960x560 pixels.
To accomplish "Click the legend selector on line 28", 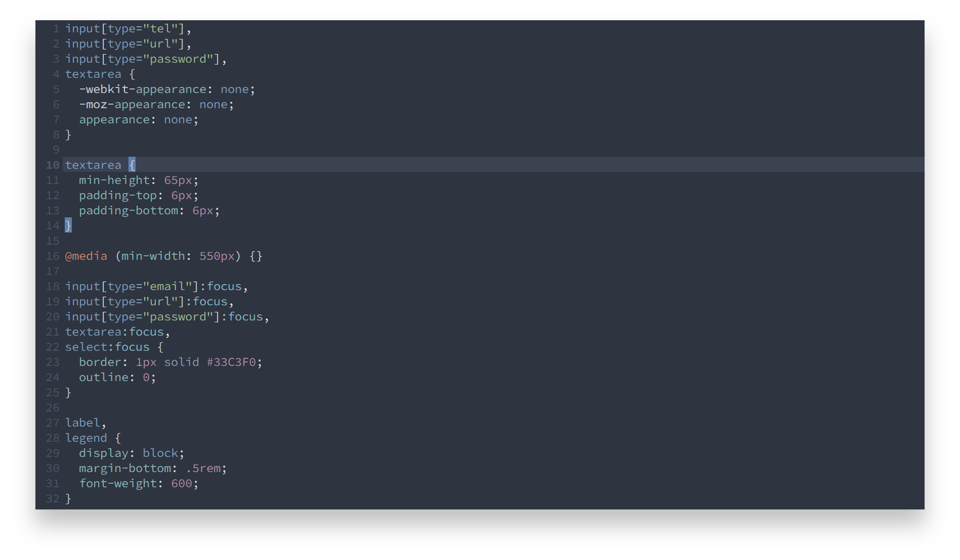I will [x=86, y=438].
